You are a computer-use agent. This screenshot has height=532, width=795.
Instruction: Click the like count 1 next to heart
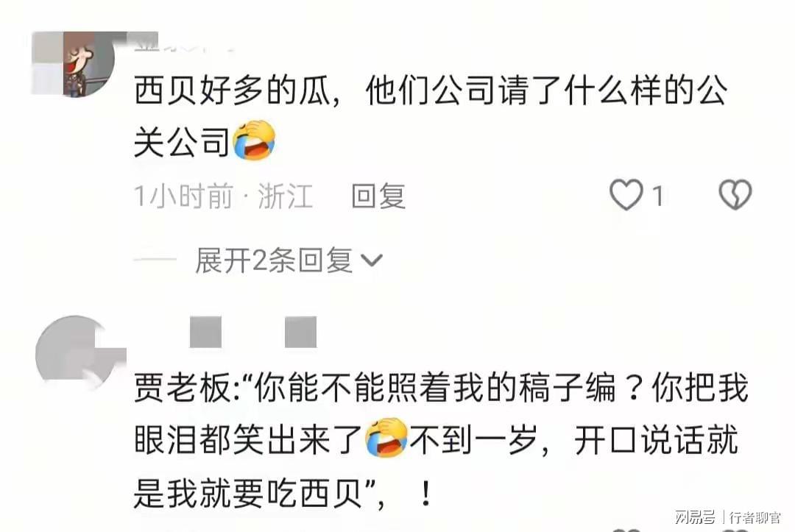coord(657,196)
